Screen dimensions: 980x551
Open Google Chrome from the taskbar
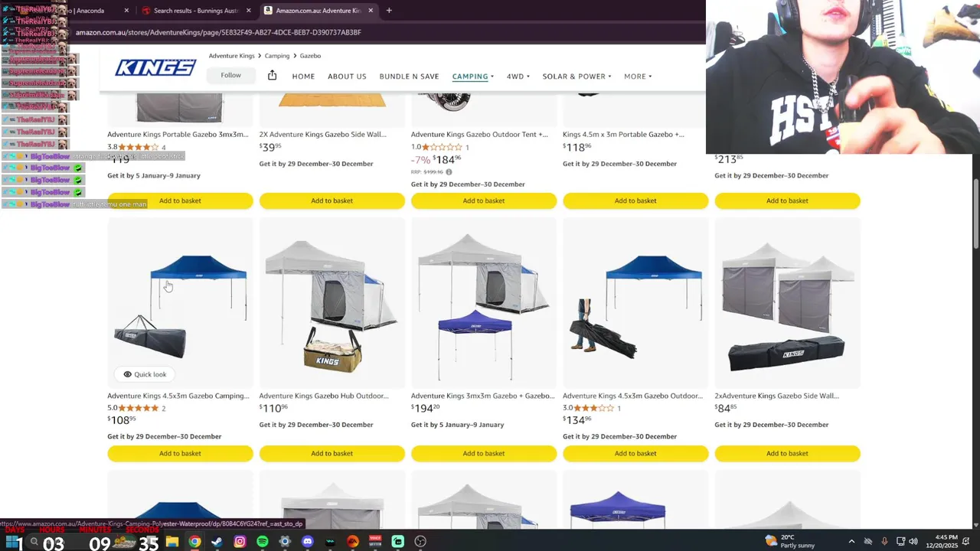click(x=195, y=541)
